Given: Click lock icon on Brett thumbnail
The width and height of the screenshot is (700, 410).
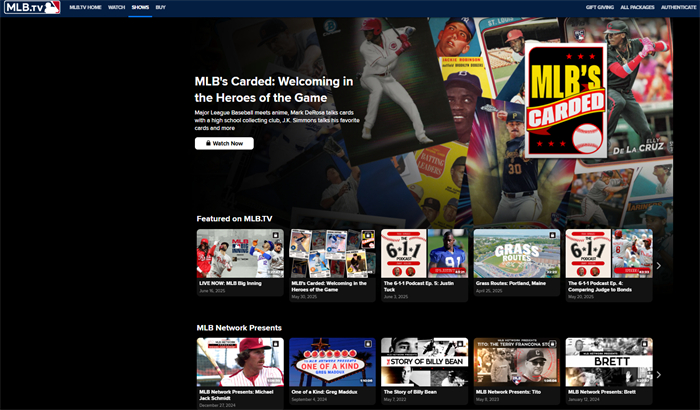Looking at the screenshot, I should click(644, 344).
